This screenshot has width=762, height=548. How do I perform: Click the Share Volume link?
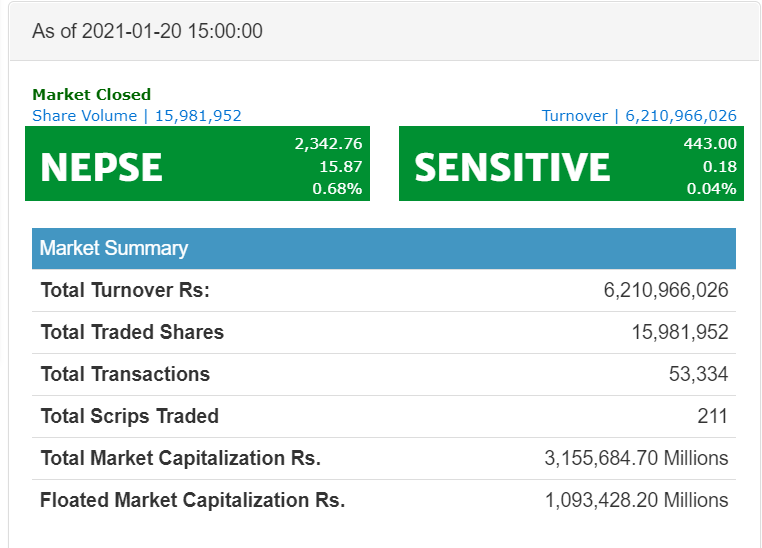[x=136, y=116]
